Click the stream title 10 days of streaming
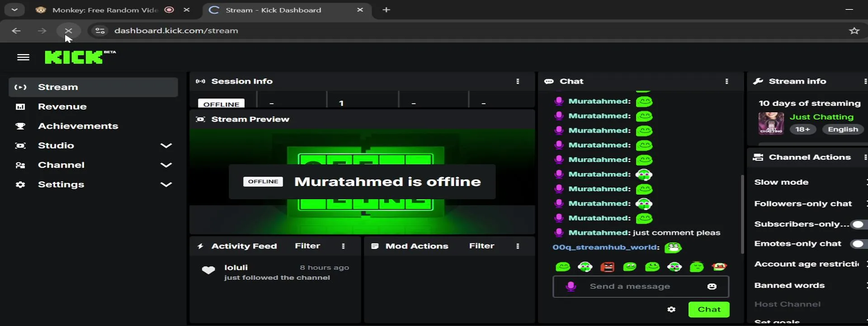Screen dimensions: 868x326 809,104
